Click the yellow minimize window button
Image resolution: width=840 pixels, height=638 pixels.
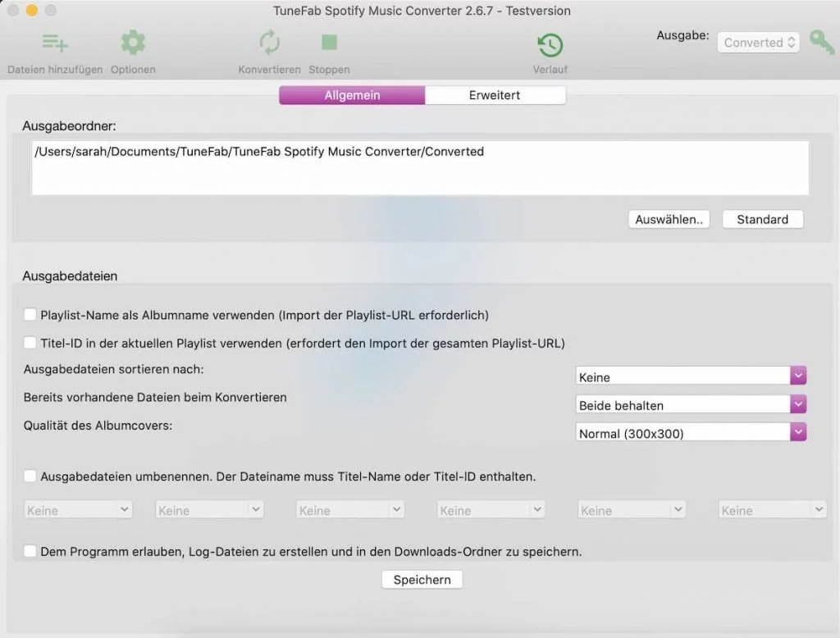point(32,10)
